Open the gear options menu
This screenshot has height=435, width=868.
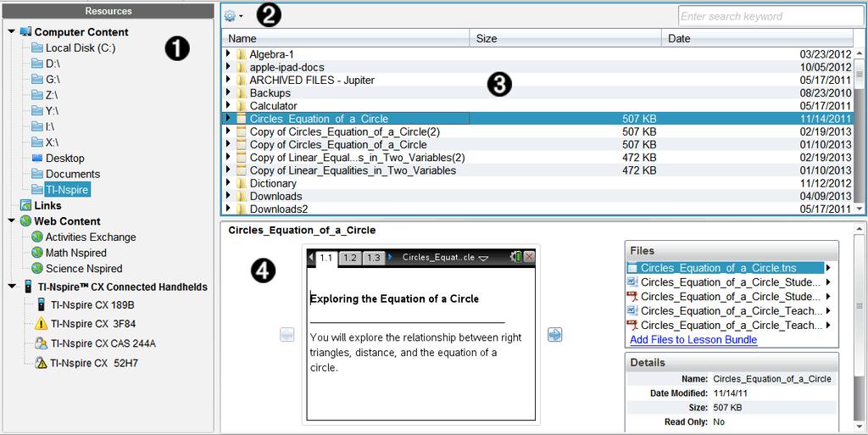click(x=233, y=16)
